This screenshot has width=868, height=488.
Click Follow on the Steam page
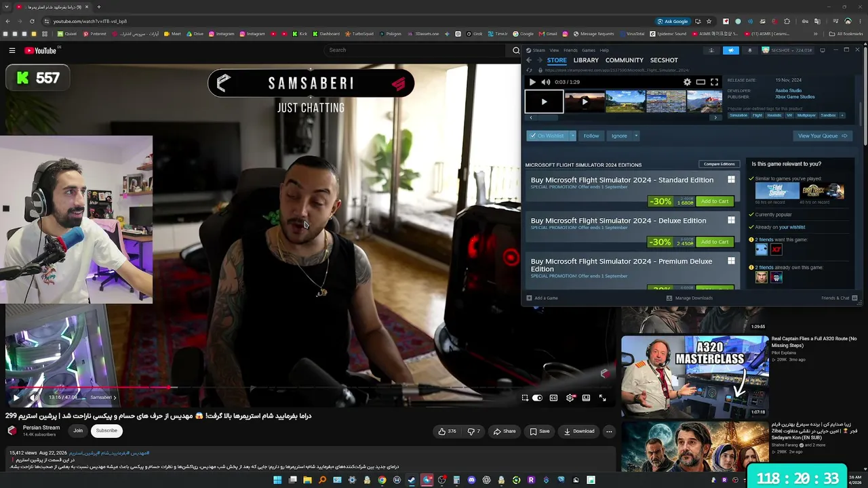pyautogui.click(x=591, y=136)
